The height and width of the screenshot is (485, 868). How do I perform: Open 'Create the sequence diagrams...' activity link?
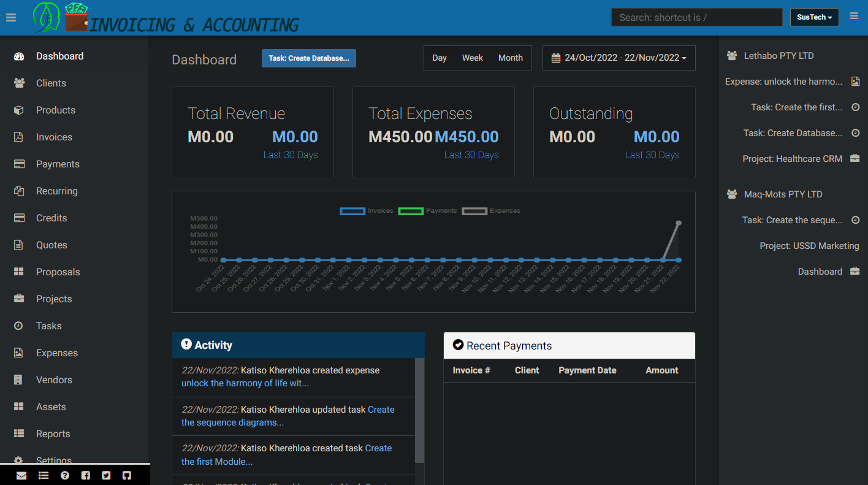(x=288, y=416)
